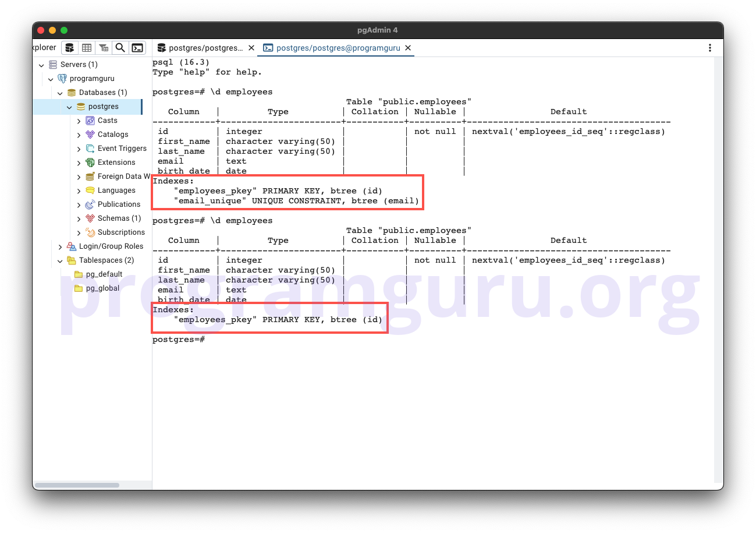This screenshot has width=756, height=533.
Task: Click the Login/Group Roles icon
Action: [x=72, y=246]
